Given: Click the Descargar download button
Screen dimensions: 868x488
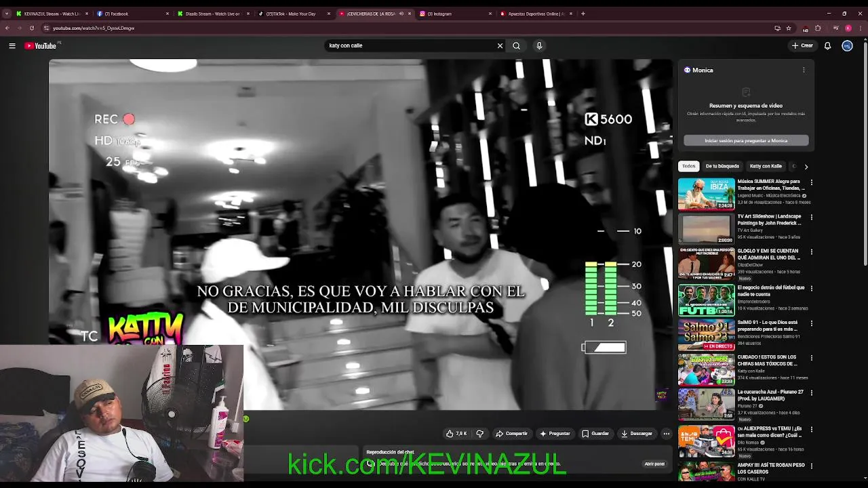Looking at the screenshot, I should point(637,433).
